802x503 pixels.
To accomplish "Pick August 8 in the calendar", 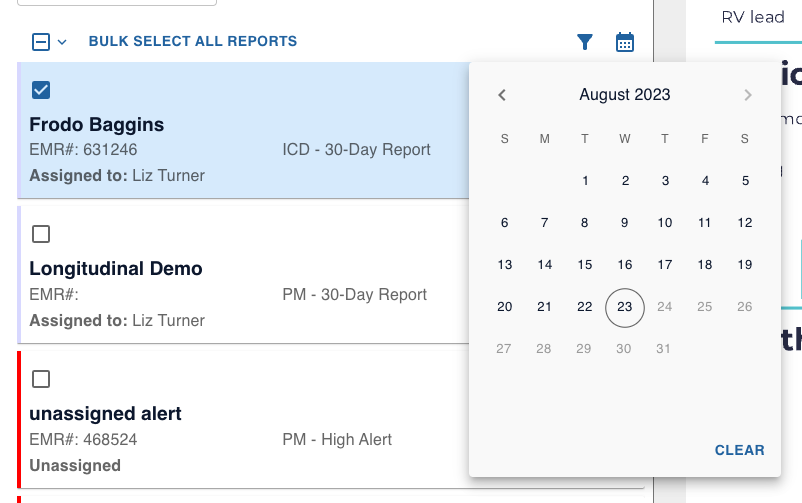I will (x=584, y=223).
